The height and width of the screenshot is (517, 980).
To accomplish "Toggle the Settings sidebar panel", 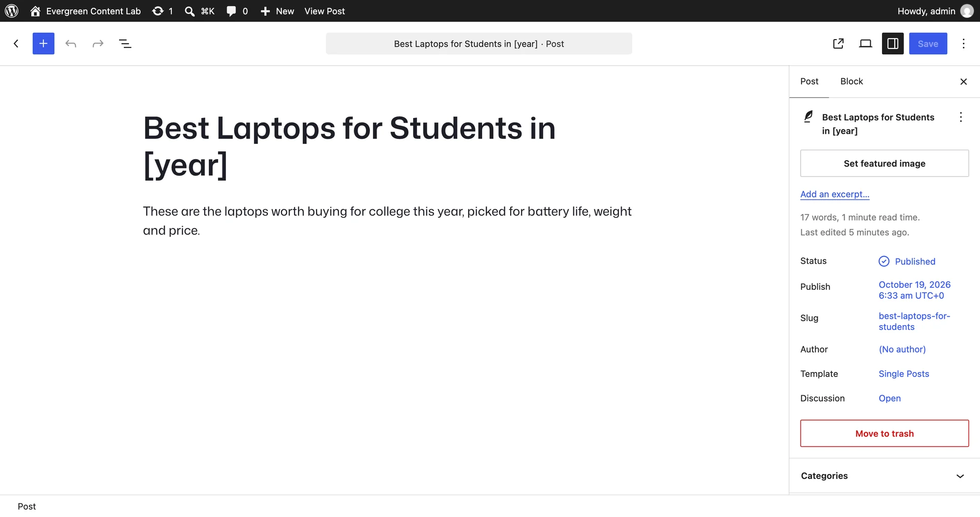I will click(x=893, y=44).
